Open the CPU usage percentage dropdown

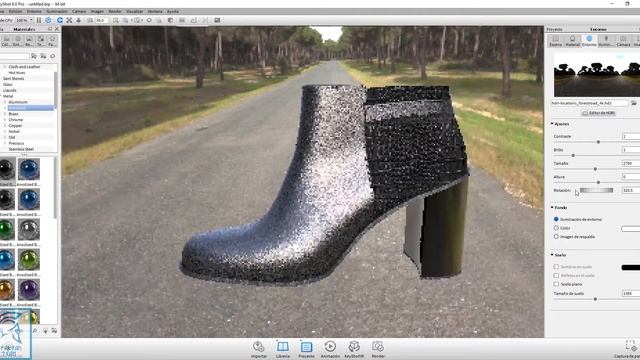coord(23,20)
